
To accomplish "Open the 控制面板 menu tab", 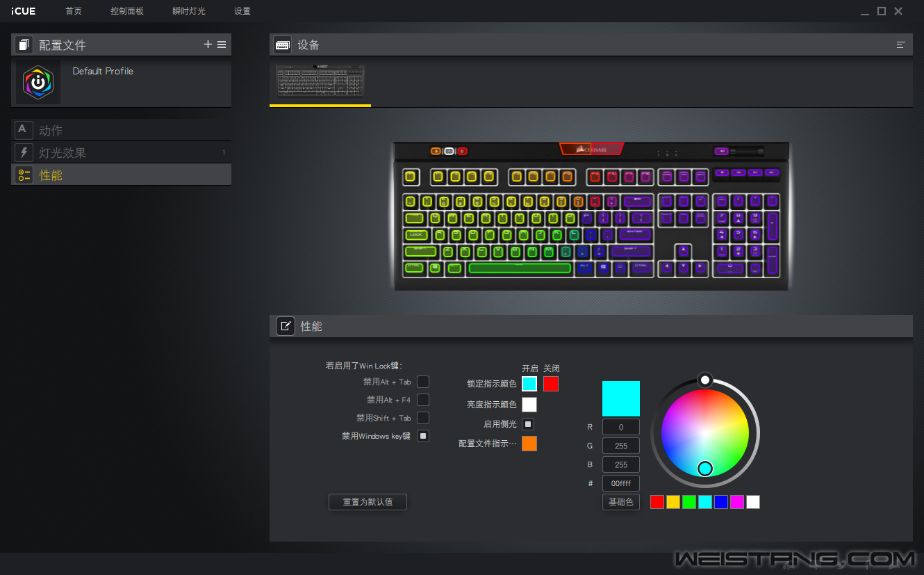I will click(127, 11).
